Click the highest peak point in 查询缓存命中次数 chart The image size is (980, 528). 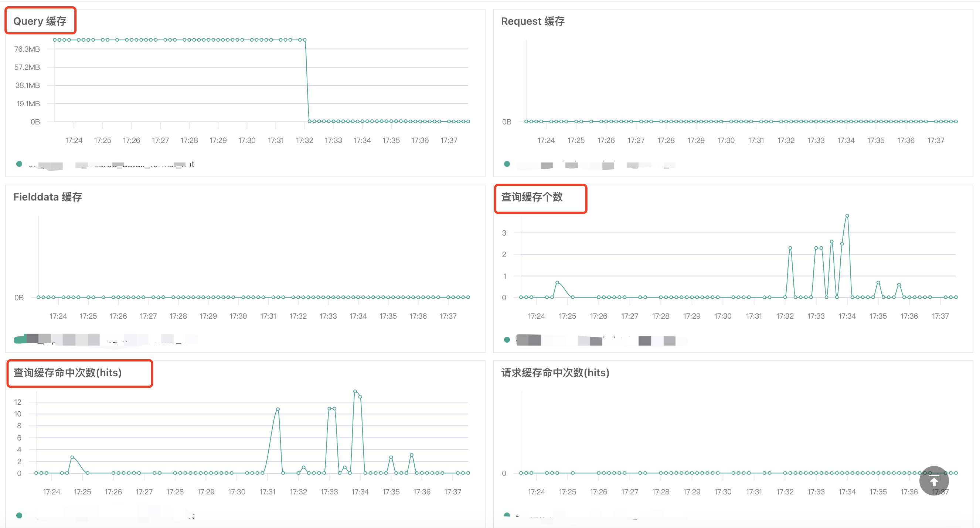coord(355,391)
